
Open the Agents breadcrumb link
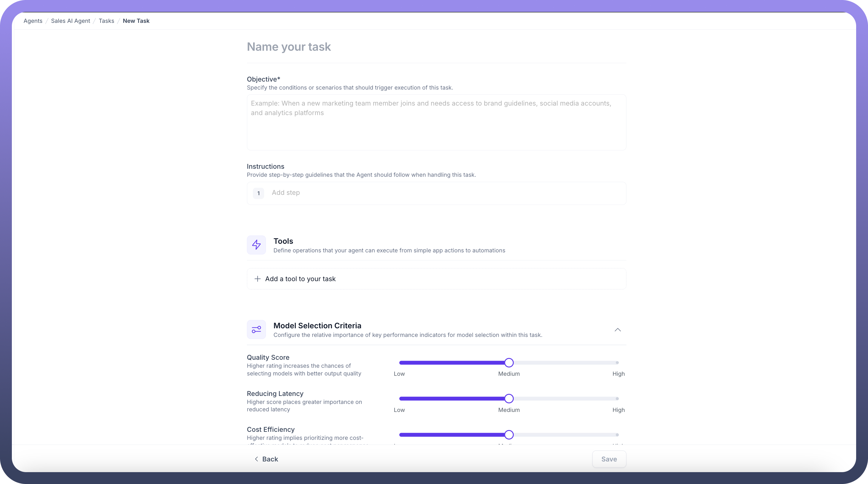coord(33,21)
